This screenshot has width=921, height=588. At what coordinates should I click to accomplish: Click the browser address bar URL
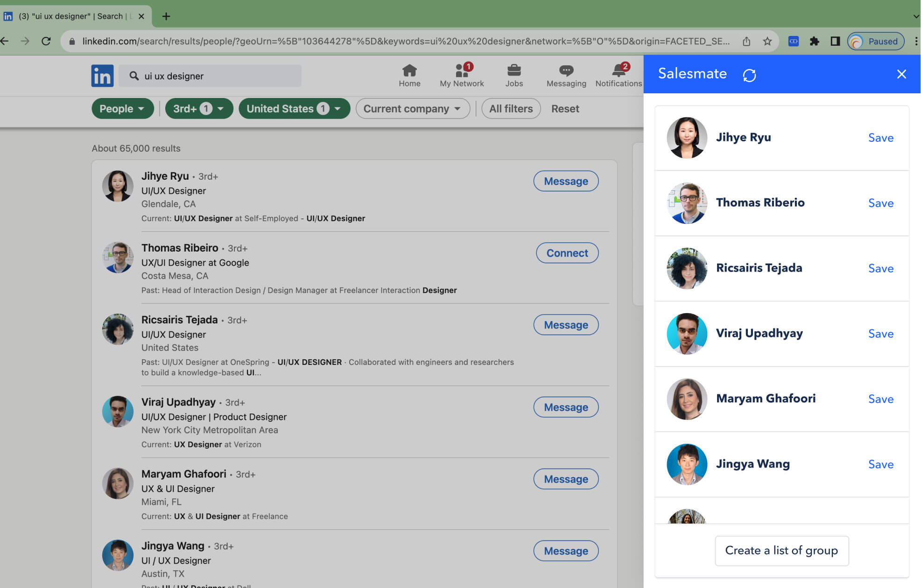(406, 41)
